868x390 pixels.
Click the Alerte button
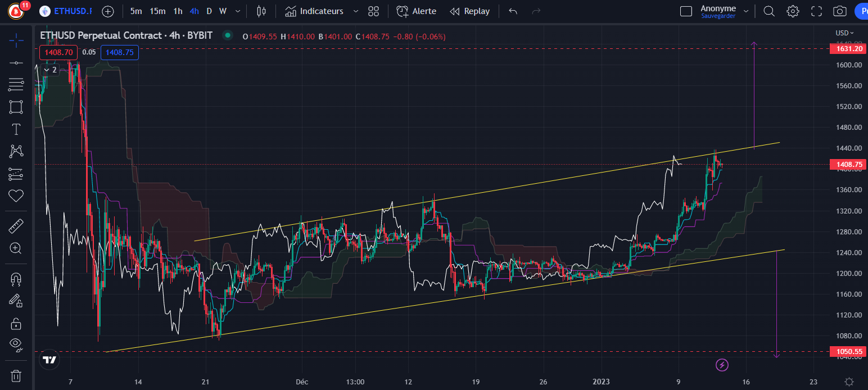coord(416,11)
